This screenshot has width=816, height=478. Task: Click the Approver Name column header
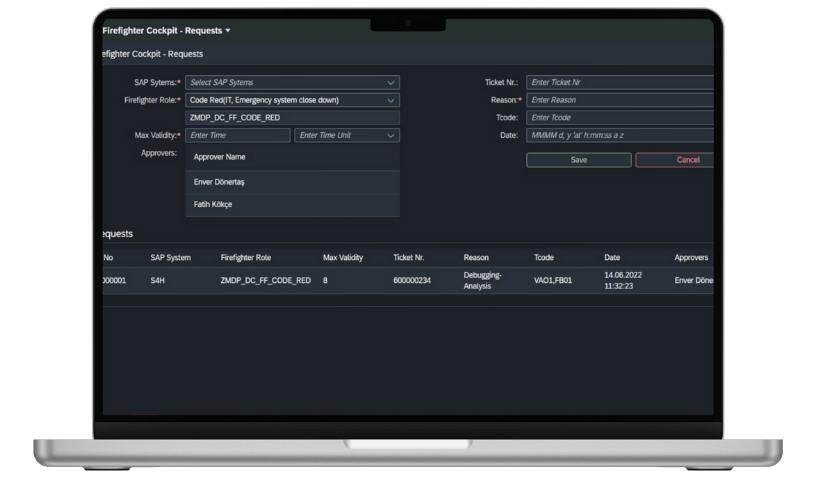[x=219, y=157]
